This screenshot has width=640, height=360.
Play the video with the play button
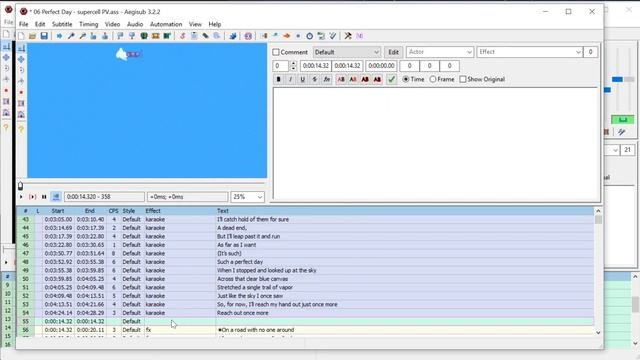tap(21, 197)
